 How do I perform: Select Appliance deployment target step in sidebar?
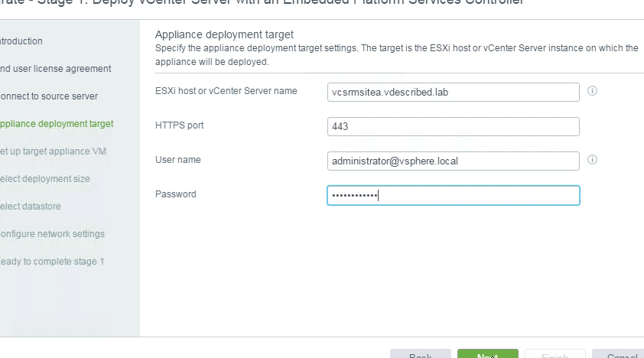[57, 124]
